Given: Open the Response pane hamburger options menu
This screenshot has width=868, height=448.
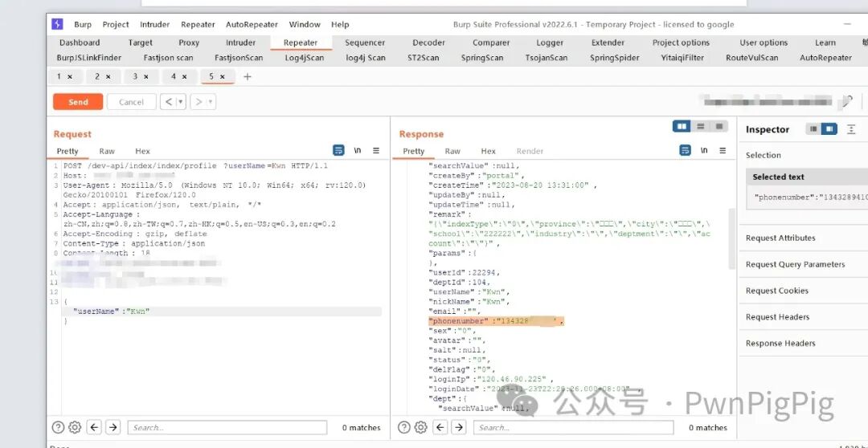Looking at the screenshot, I should pos(723,150).
